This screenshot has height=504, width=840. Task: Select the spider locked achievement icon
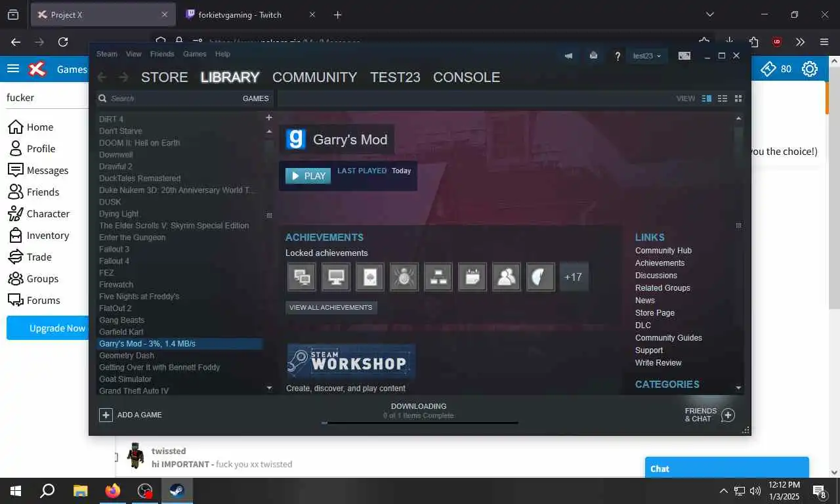pyautogui.click(x=404, y=277)
